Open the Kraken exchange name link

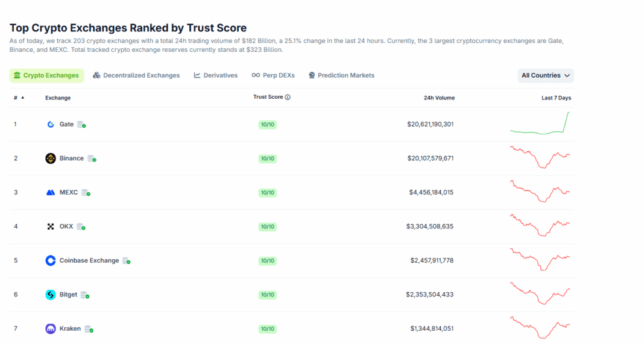[x=70, y=329]
